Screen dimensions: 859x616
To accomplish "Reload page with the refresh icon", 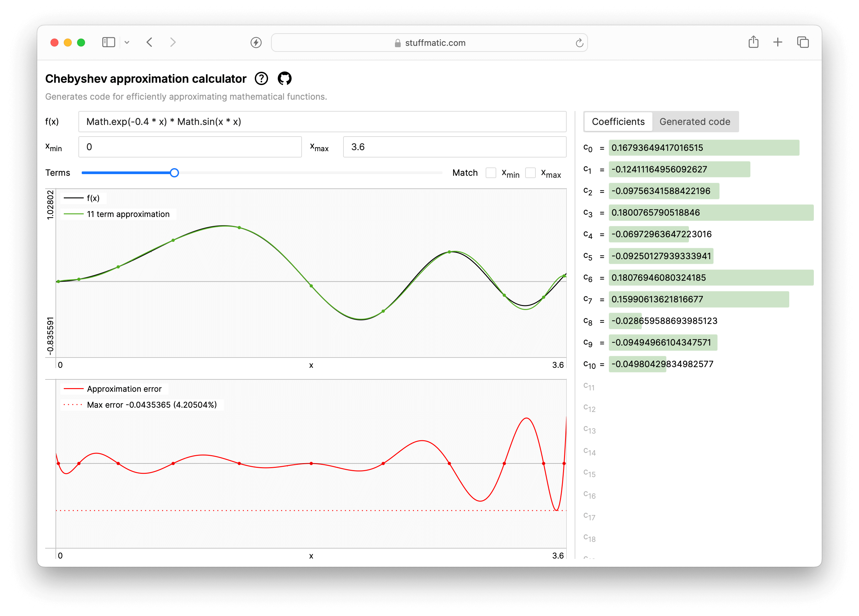I will click(x=579, y=43).
